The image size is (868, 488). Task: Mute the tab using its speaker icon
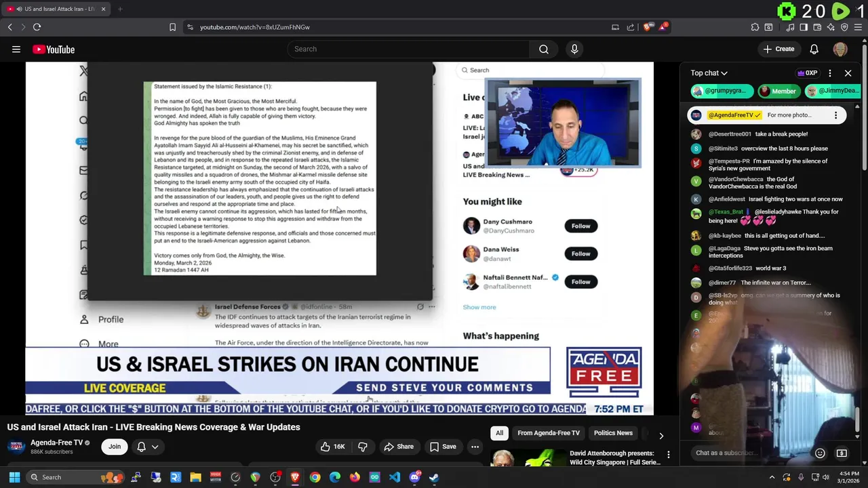click(18, 9)
